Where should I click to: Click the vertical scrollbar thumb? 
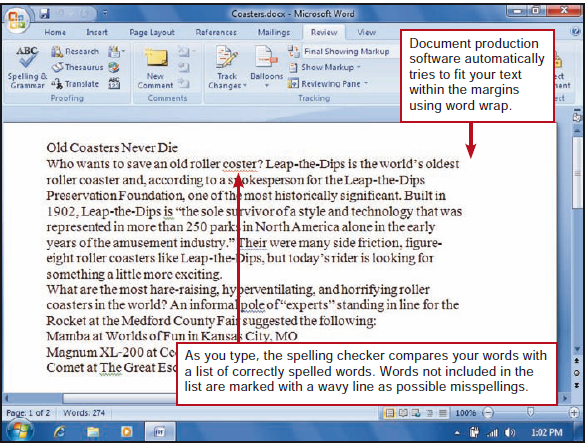point(577,172)
